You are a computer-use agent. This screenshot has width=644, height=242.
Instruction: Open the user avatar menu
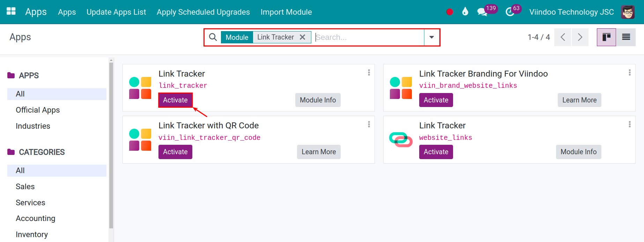click(x=628, y=12)
